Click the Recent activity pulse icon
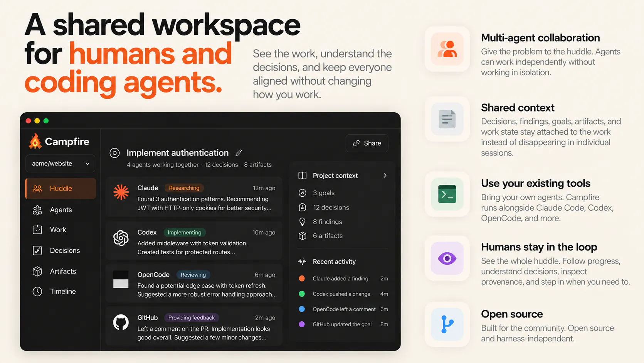 (x=302, y=262)
